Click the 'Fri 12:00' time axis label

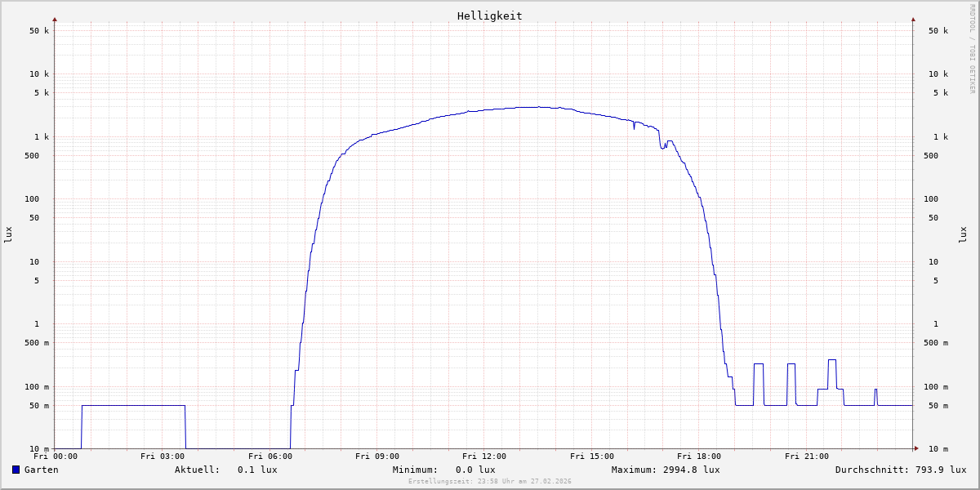click(x=484, y=457)
